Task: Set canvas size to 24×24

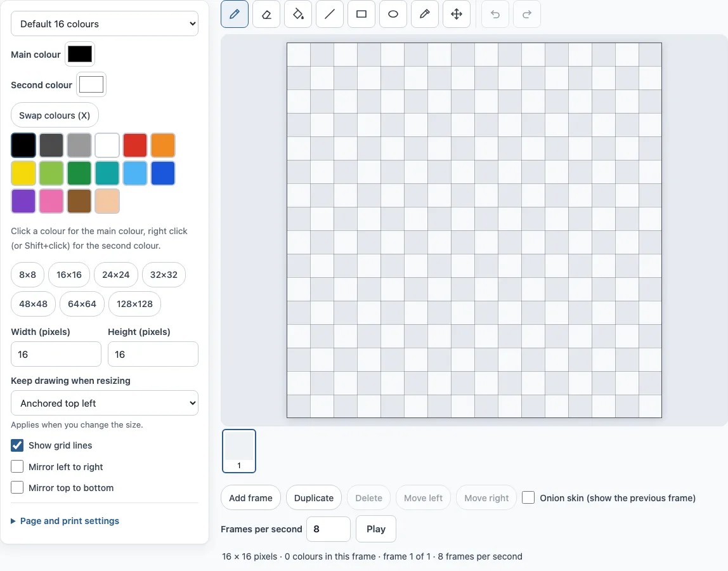Action: (x=115, y=275)
